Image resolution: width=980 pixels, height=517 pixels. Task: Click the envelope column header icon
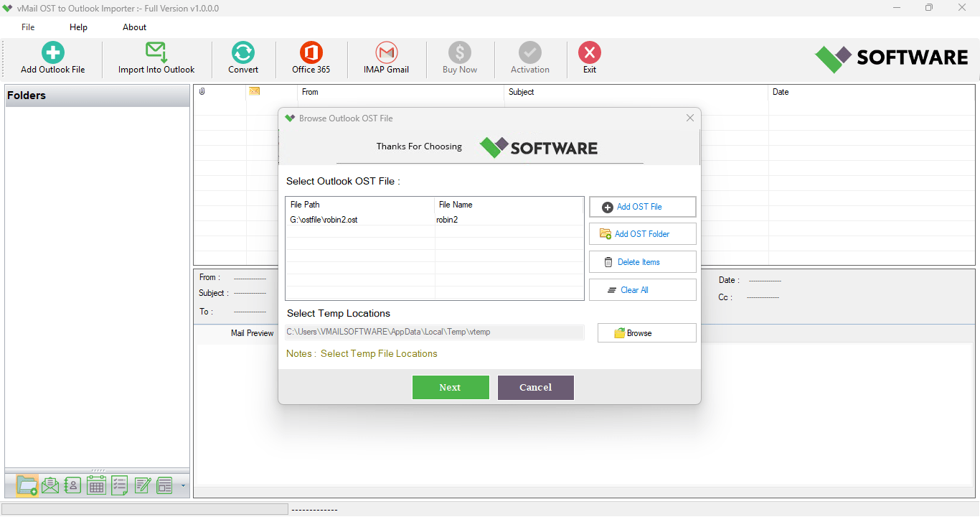pyautogui.click(x=254, y=90)
